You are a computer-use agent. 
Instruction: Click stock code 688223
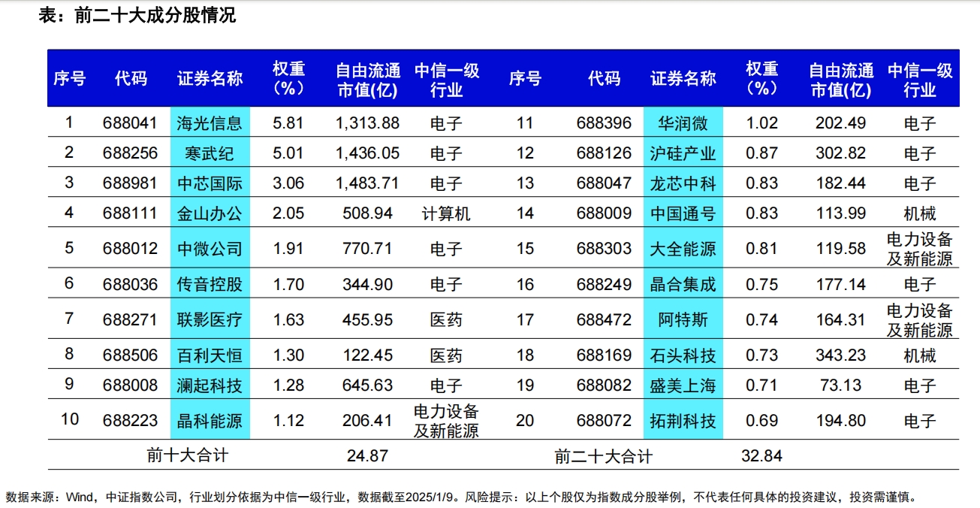pos(131,421)
